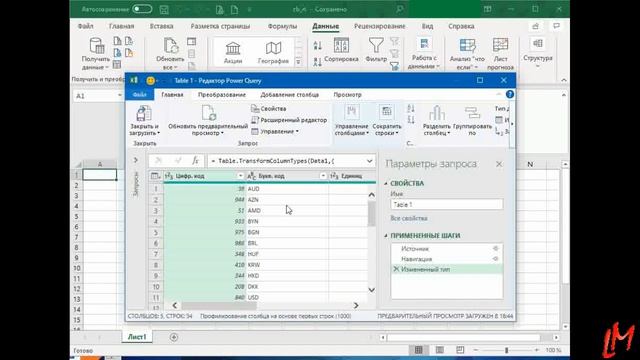Close the Параметры запроса pane

[x=499, y=164]
